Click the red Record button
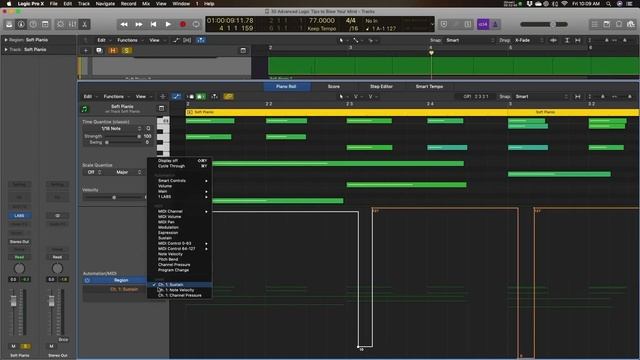 (x=183, y=24)
